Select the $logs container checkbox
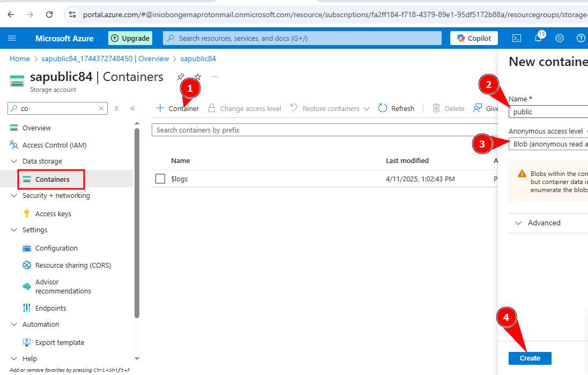This screenshot has height=375, width=588. (x=160, y=179)
